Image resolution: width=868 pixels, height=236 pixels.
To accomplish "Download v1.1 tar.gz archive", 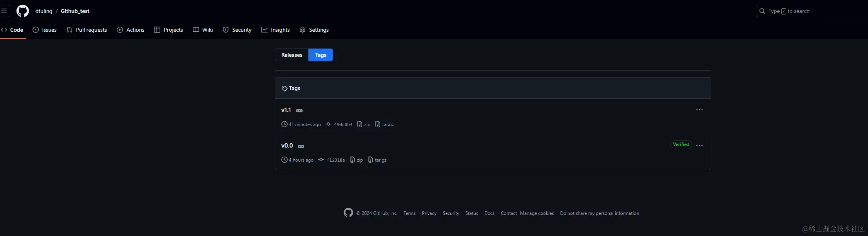I will [x=388, y=124].
